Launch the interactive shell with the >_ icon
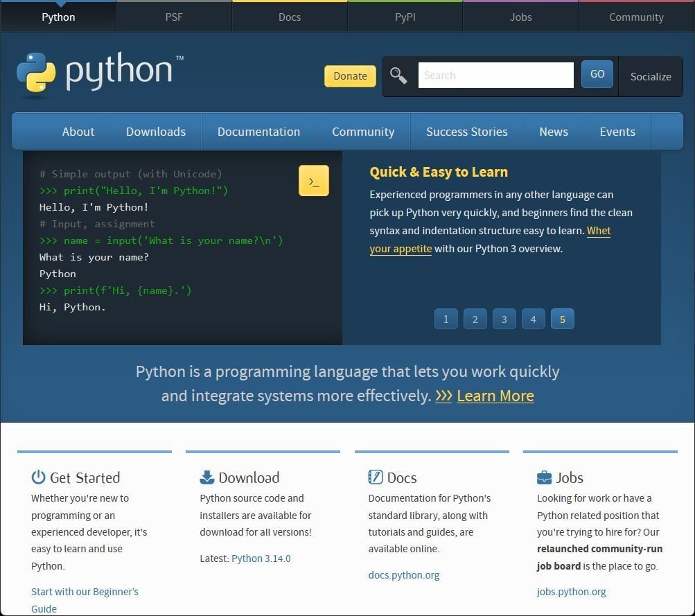This screenshot has height=616, width=695. click(313, 179)
